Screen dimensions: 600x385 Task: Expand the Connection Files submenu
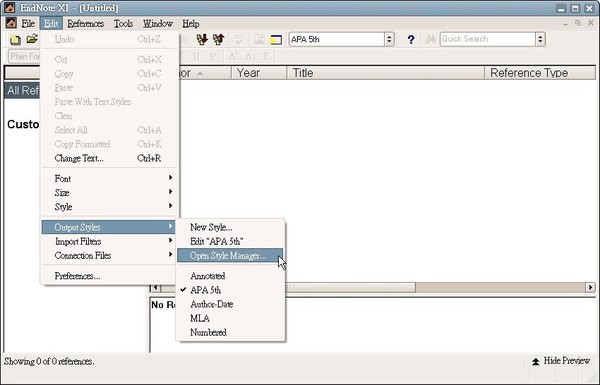(109, 255)
